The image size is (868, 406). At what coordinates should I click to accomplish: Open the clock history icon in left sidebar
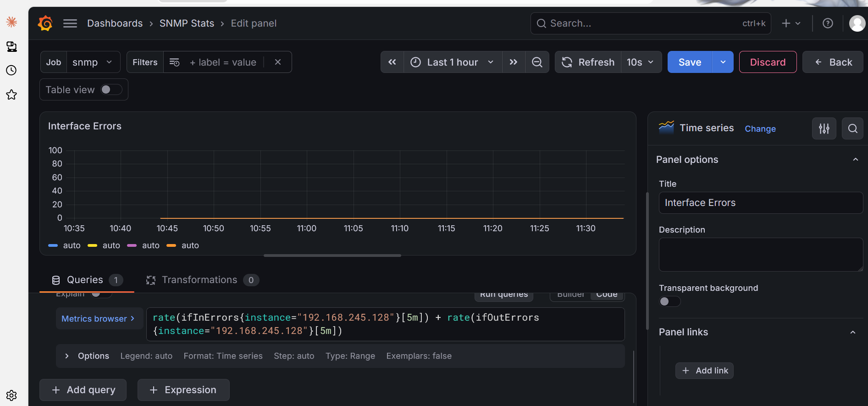click(11, 70)
